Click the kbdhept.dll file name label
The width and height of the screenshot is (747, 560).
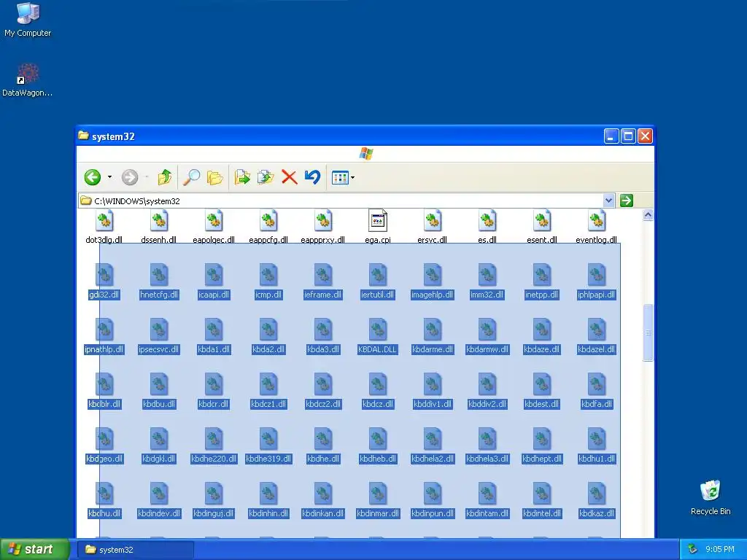[x=542, y=459]
